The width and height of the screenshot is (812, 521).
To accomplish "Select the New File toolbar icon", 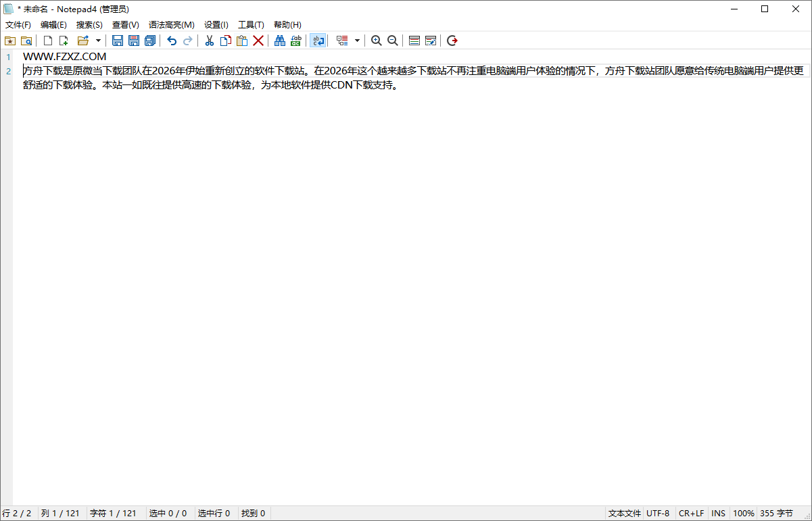I will [x=47, y=41].
